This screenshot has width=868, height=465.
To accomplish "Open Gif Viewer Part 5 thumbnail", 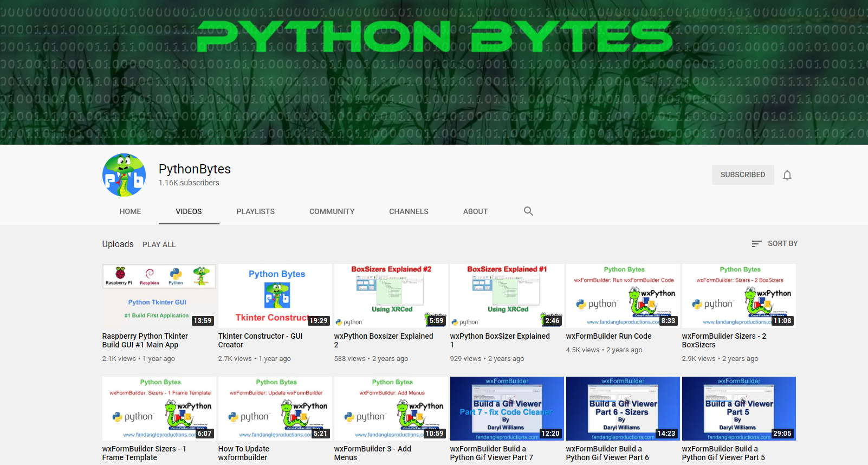I will [x=739, y=409].
